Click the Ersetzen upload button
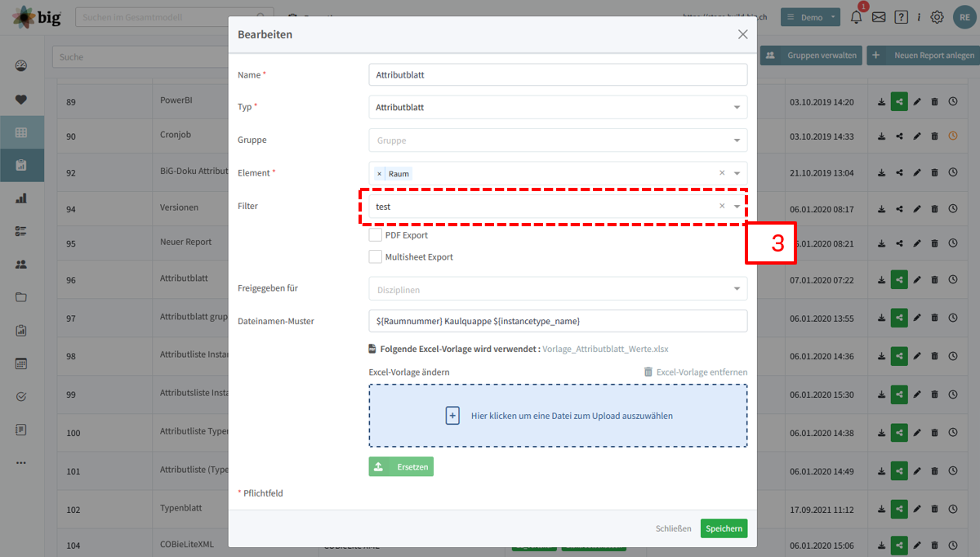 [401, 467]
